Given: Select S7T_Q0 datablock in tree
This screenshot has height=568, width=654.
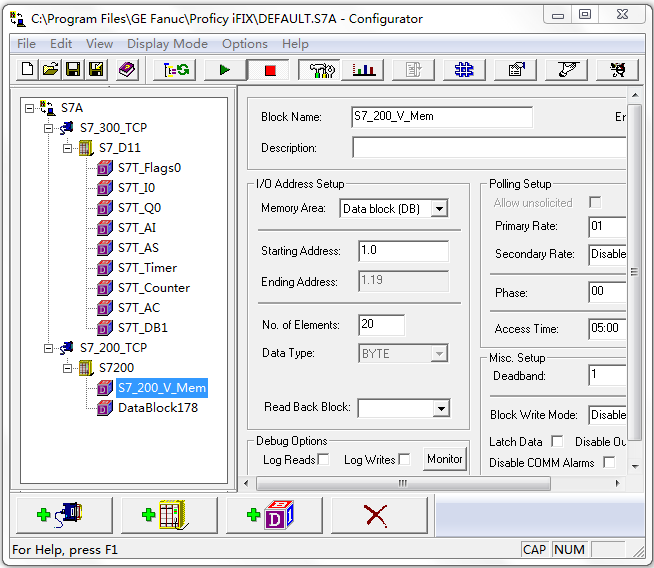Looking at the screenshot, I should 139,208.
